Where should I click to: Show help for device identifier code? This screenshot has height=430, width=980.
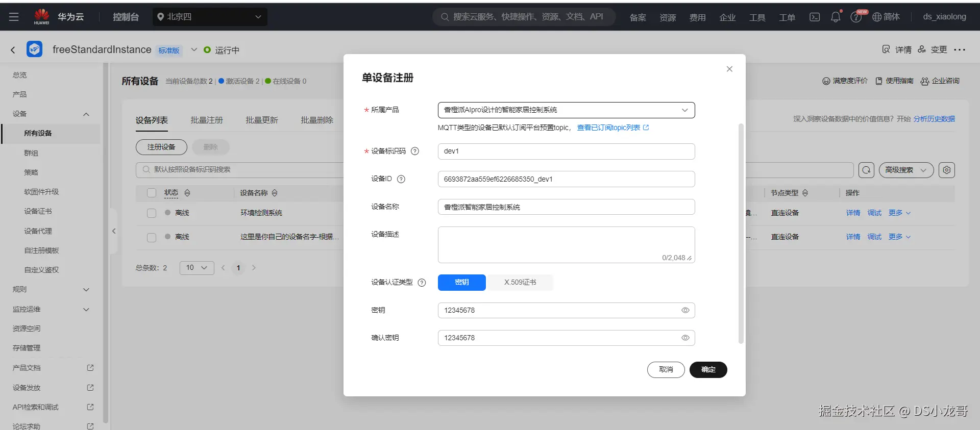click(415, 151)
